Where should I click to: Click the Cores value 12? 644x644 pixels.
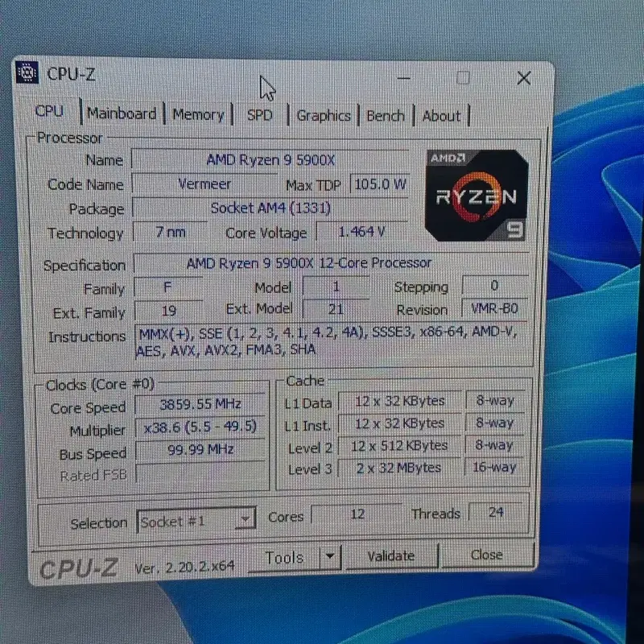[357, 514]
